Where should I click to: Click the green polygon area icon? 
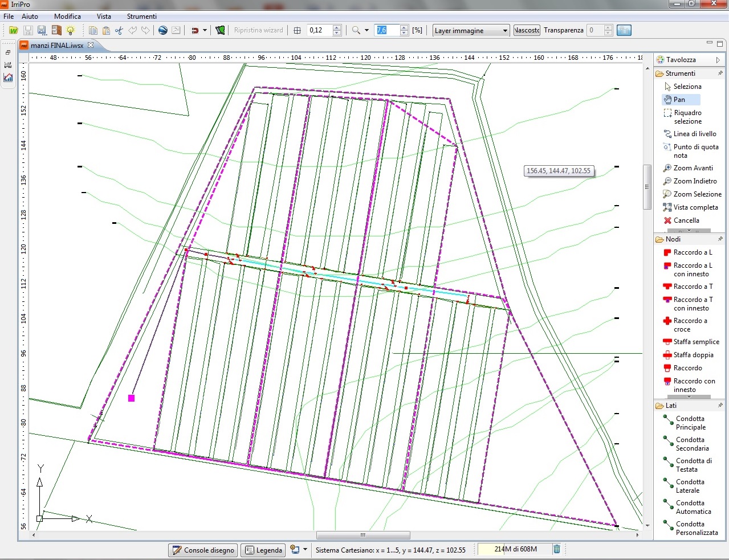[221, 30]
